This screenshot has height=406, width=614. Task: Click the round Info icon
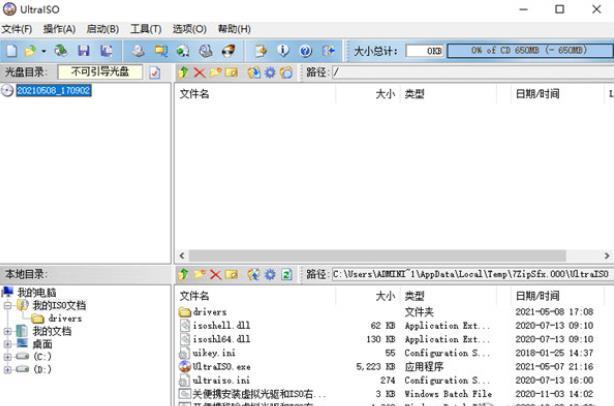(x=283, y=51)
